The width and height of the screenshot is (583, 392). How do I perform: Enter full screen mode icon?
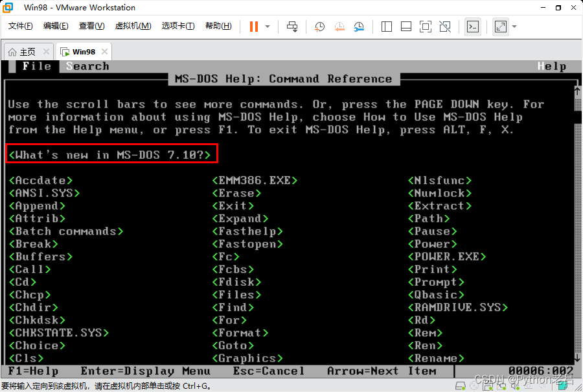coord(426,27)
